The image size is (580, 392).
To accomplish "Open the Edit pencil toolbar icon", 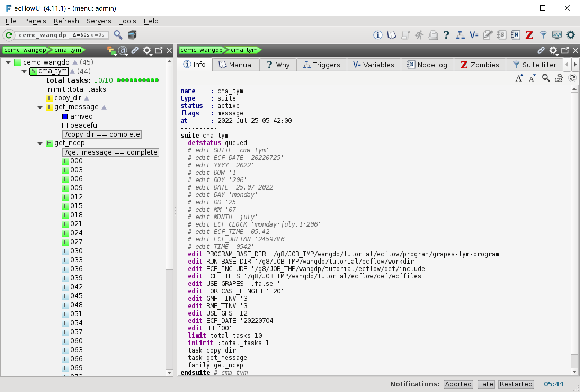I will click(x=488, y=35).
